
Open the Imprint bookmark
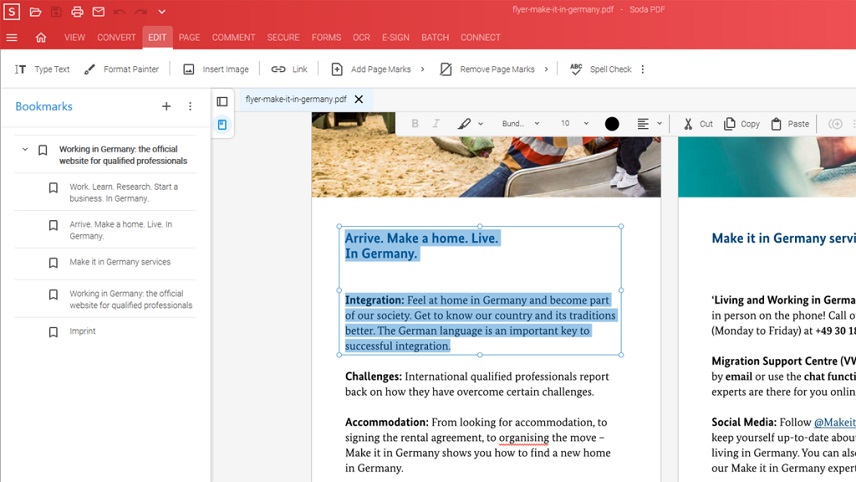[x=82, y=331]
